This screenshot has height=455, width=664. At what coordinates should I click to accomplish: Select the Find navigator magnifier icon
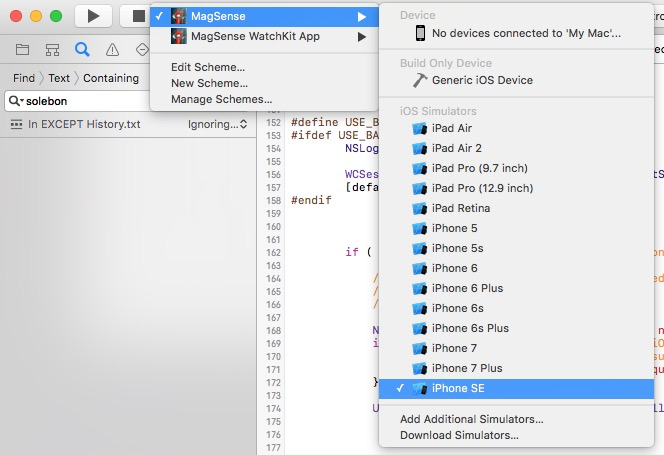82,50
